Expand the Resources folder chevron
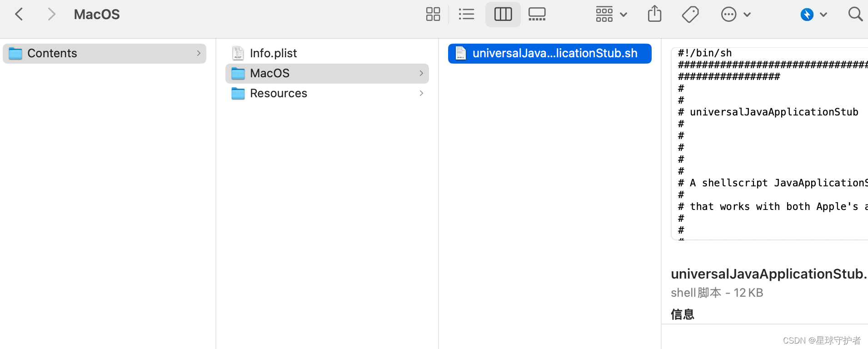The height and width of the screenshot is (349, 868). pyautogui.click(x=421, y=93)
